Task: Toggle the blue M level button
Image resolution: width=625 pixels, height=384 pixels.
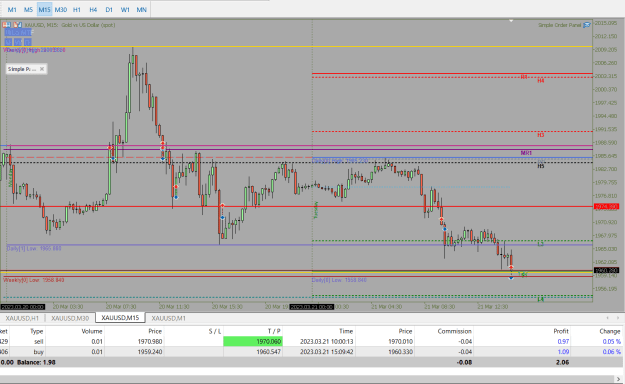Action: (x=8, y=42)
